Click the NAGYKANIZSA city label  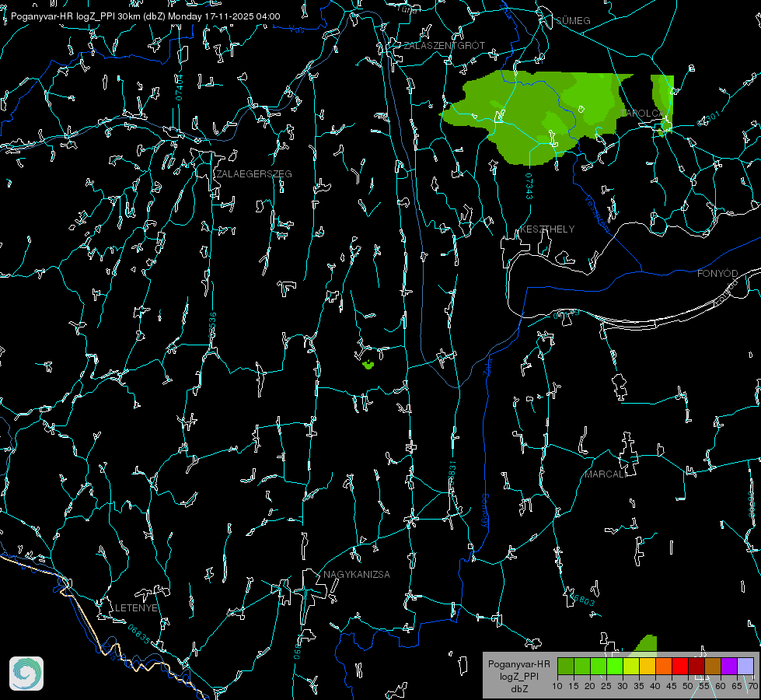point(357,574)
